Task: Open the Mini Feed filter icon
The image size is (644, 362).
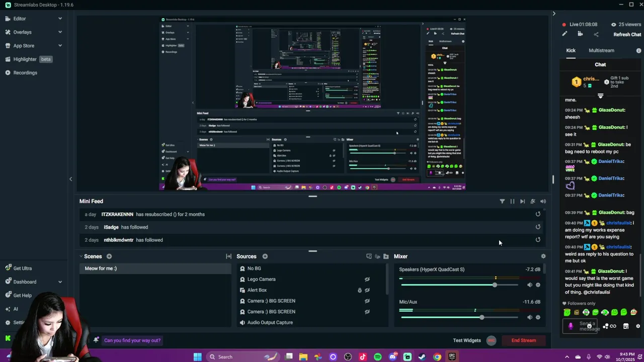Action: point(502,202)
